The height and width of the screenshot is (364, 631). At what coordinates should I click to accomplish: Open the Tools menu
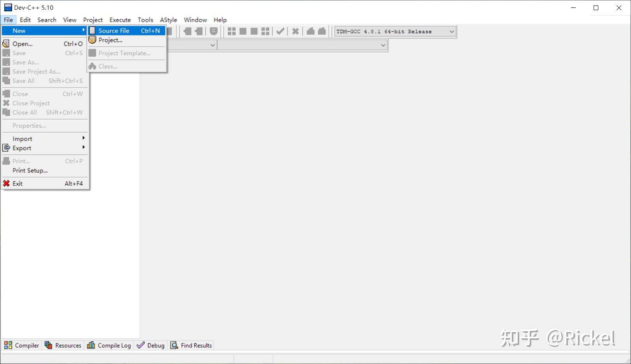pos(145,20)
